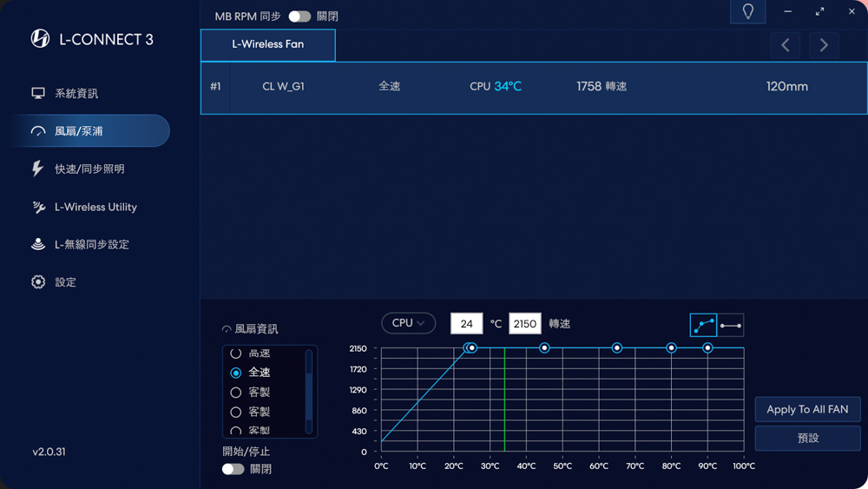Click the temperature input field showing 24
This screenshot has width=868, height=489.
pyautogui.click(x=467, y=323)
